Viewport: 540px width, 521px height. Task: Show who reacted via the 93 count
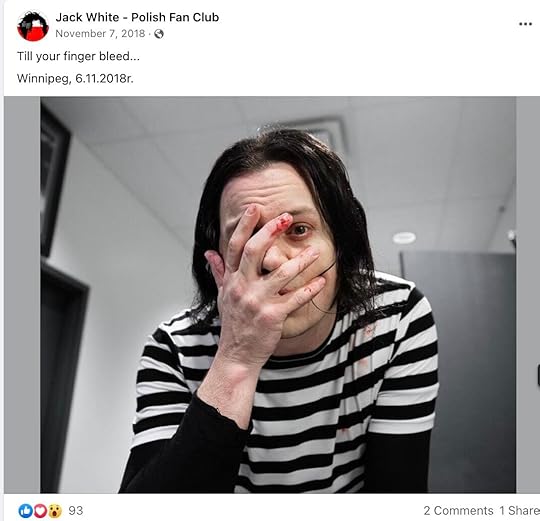coord(76,510)
